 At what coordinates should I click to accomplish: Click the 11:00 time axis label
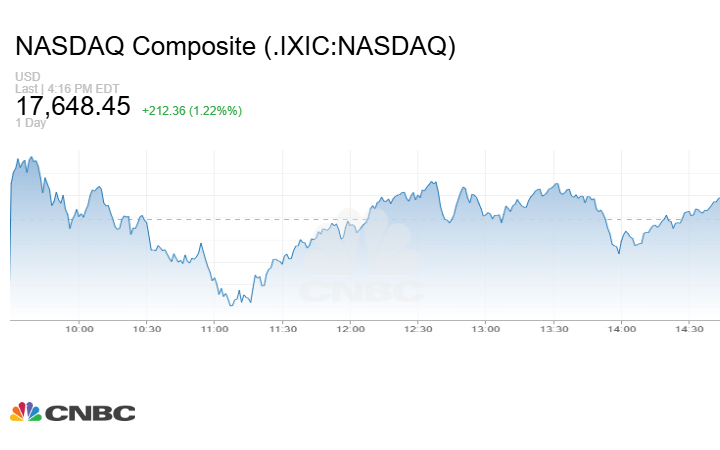tap(215, 329)
